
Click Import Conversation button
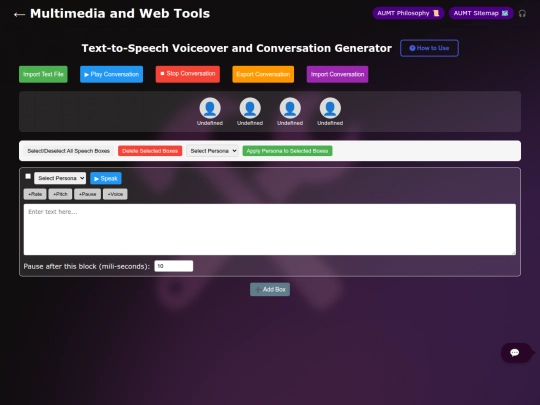337,74
